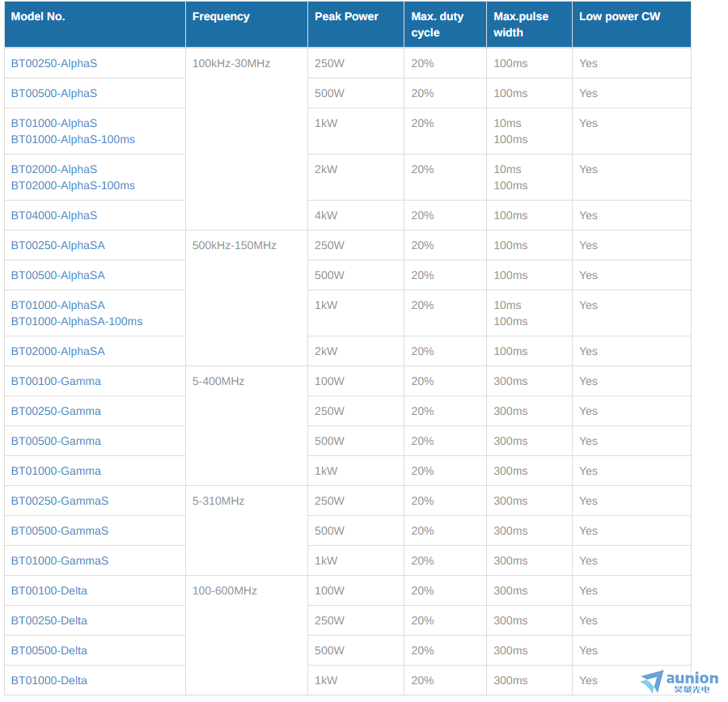Click the BT00250-GammaS link
This screenshot has width=728, height=702.
(59, 501)
